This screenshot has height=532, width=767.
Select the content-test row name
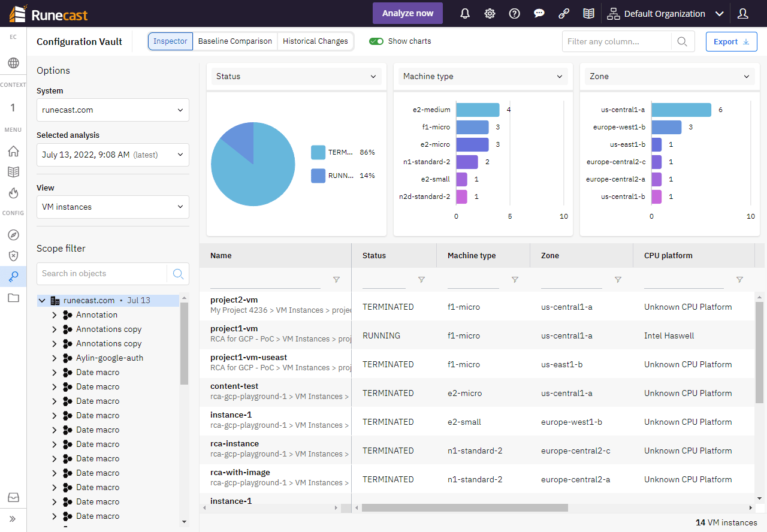tap(234, 386)
